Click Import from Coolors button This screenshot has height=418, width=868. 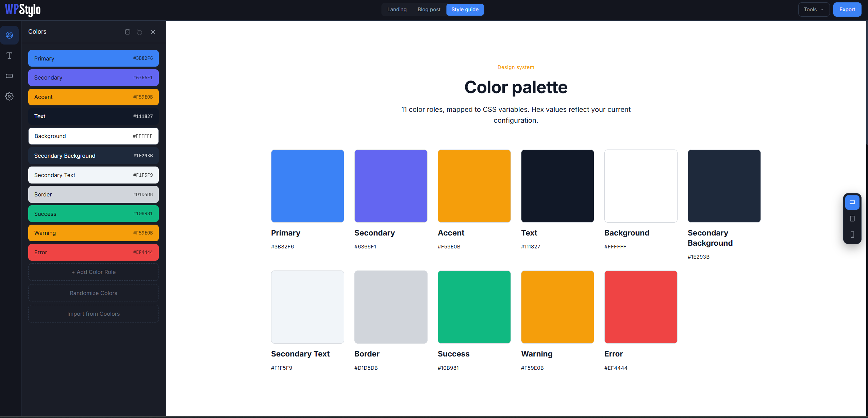94,314
